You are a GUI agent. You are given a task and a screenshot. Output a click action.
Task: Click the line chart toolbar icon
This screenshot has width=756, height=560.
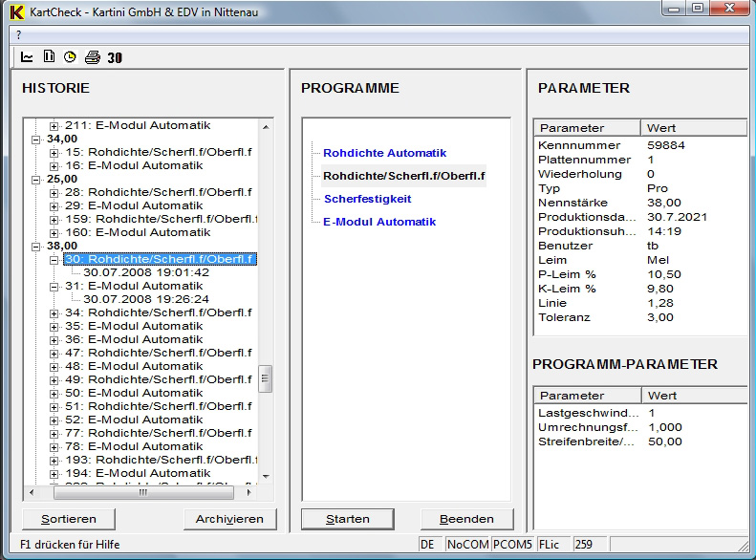click(27, 57)
